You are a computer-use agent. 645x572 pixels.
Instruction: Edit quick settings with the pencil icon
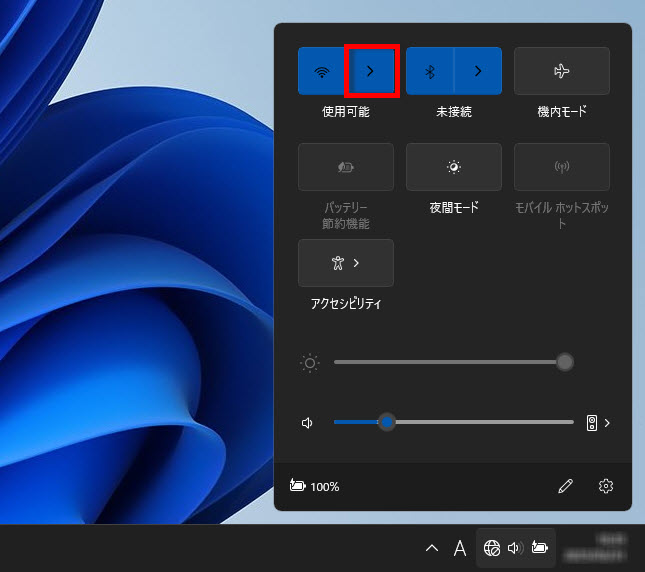click(x=566, y=486)
